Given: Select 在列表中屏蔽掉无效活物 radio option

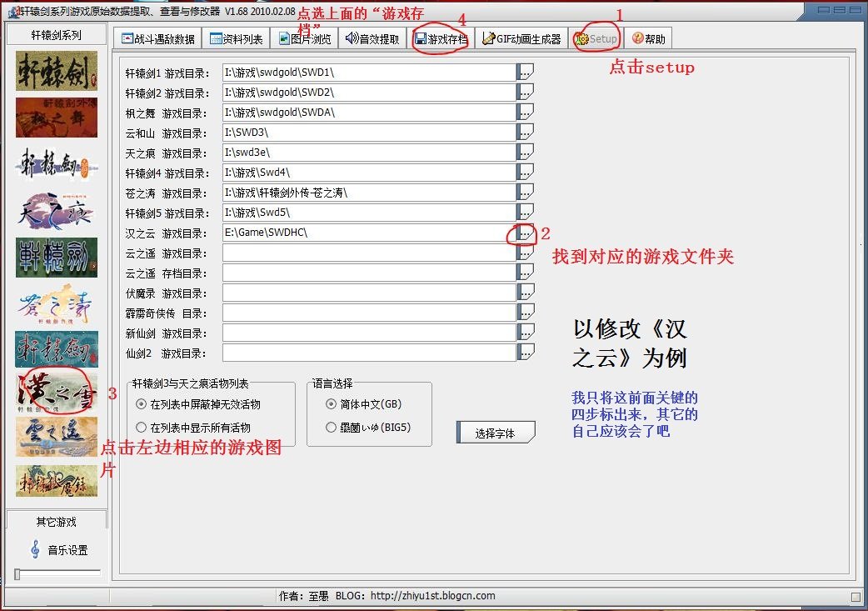Looking at the screenshot, I should click(141, 404).
